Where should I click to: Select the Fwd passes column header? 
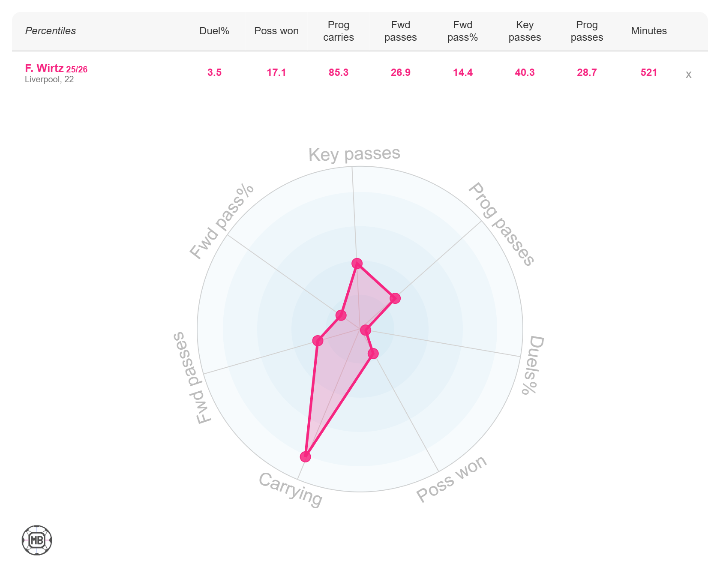[400, 31]
